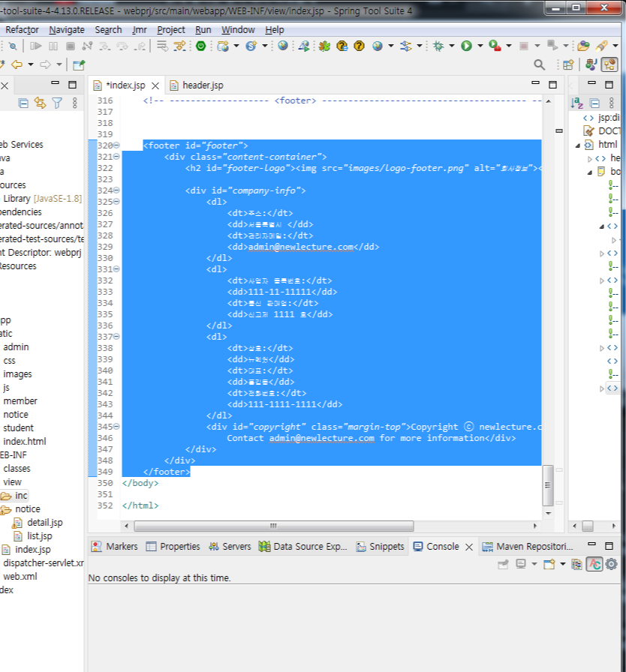
Task: Select web.xml in project tree
Action: pos(20,577)
